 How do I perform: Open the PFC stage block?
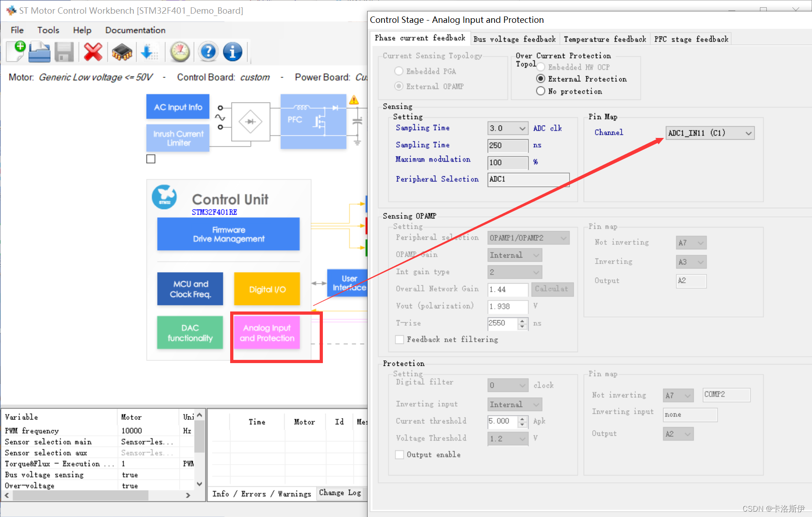[313, 121]
